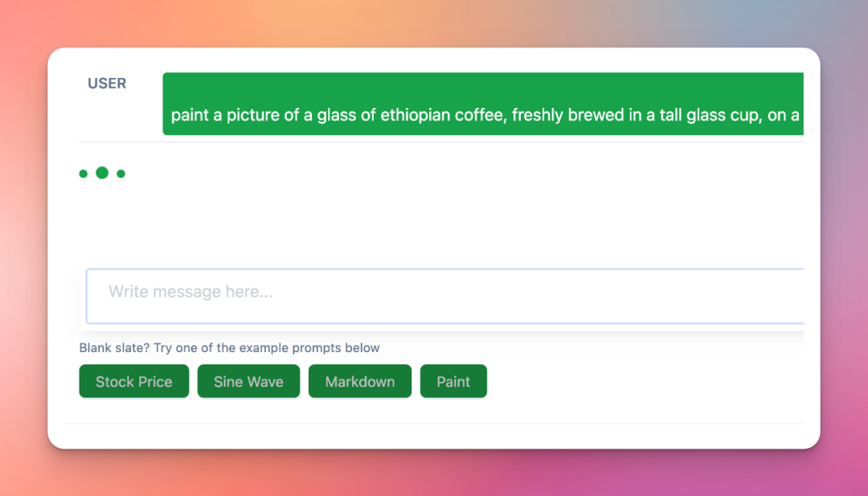Click the right small loading dot
The height and width of the screenshot is (496, 868).
121,174
